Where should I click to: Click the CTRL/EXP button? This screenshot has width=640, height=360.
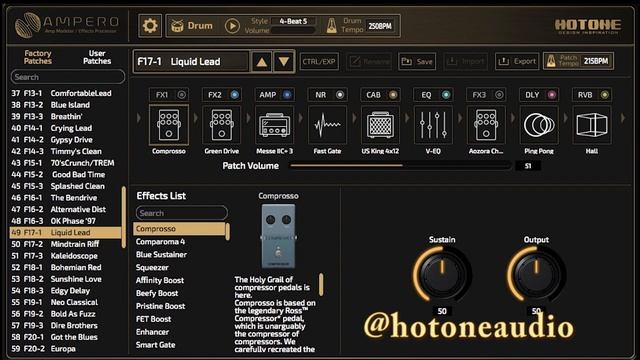click(x=319, y=62)
